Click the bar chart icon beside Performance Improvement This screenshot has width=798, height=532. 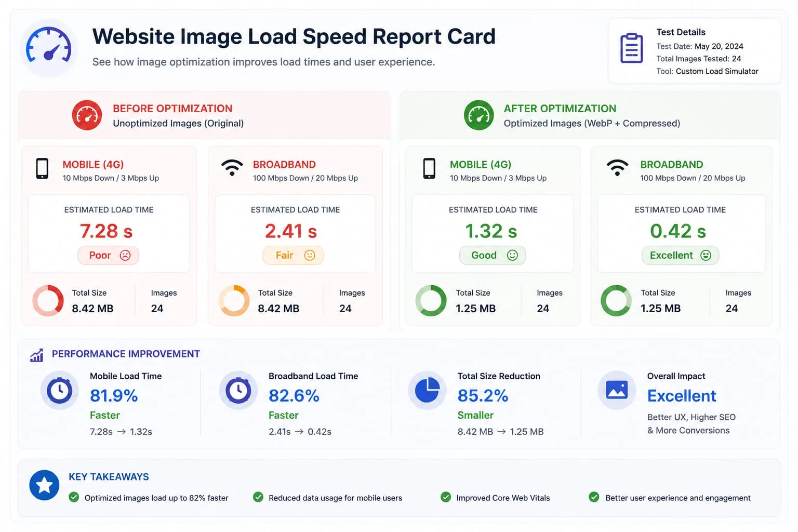coord(36,355)
